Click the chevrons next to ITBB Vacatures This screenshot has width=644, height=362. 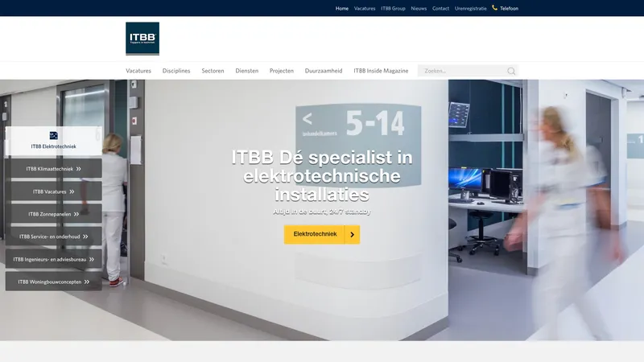click(x=72, y=191)
